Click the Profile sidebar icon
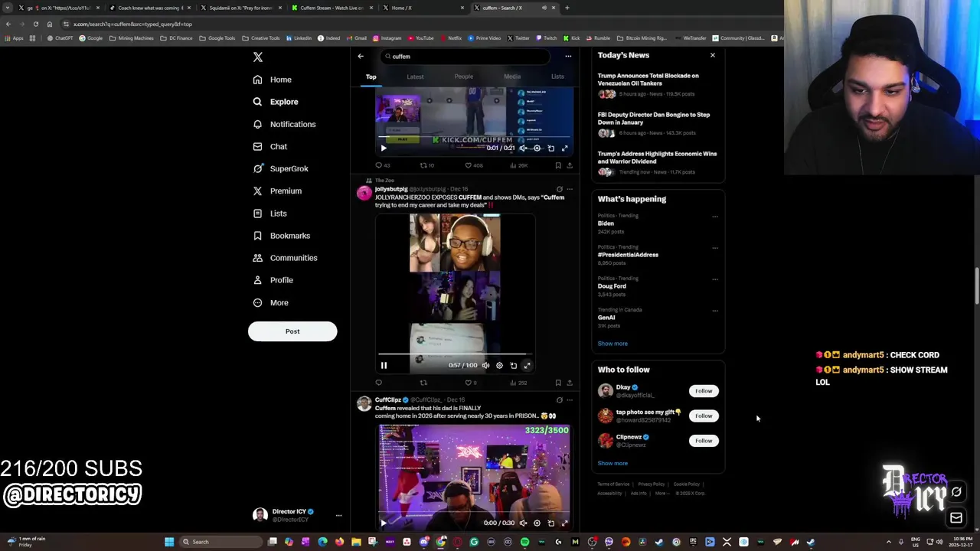980x551 pixels. (257, 280)
